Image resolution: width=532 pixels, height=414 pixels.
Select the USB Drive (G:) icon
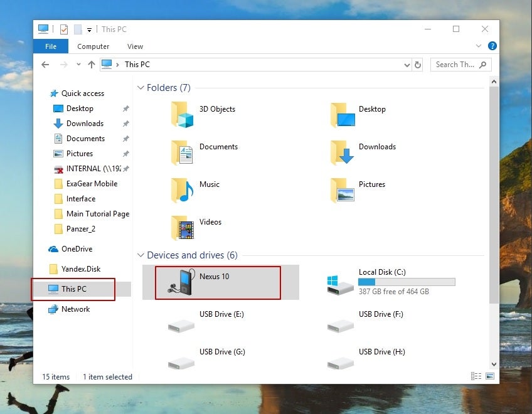coord(181,363)
